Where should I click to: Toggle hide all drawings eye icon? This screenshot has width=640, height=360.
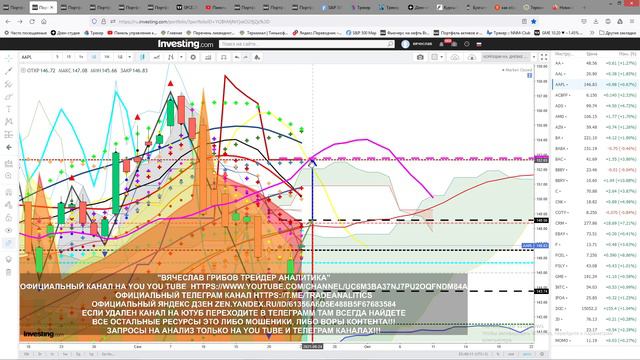[9, 230]
